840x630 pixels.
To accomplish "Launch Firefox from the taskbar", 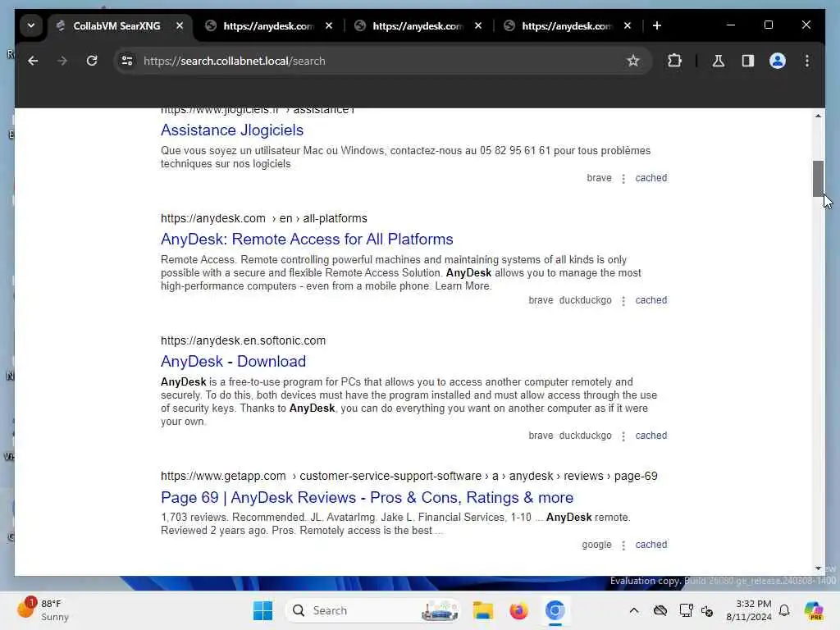I will tap(518, 610).
